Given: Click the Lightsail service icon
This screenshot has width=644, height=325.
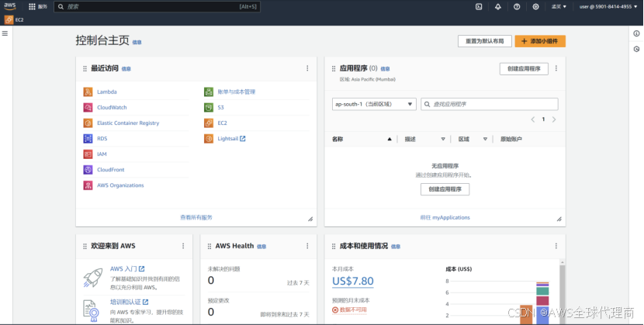Looking at the screenshot, I should [x=209, y=139].
